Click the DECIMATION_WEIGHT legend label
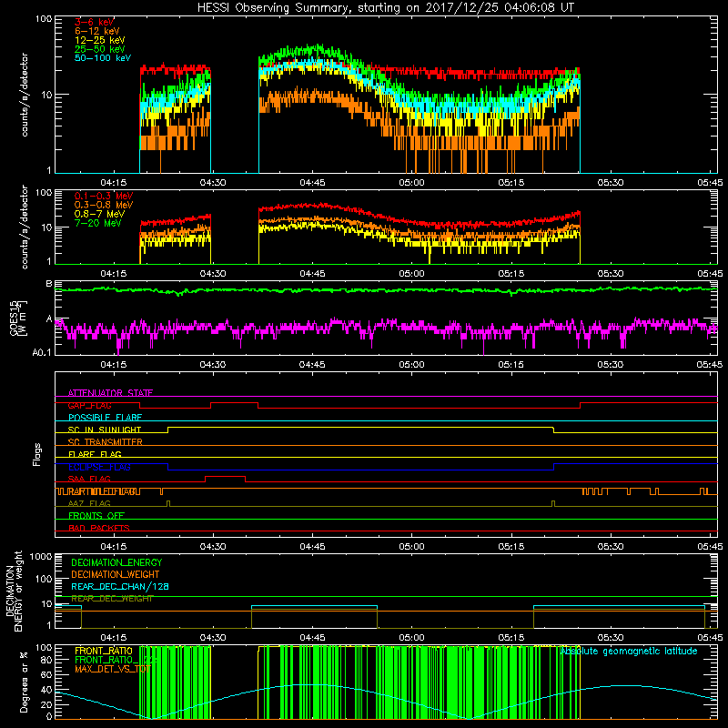Image resolution: width=728 pixels, height=728 pixels. 116,574
